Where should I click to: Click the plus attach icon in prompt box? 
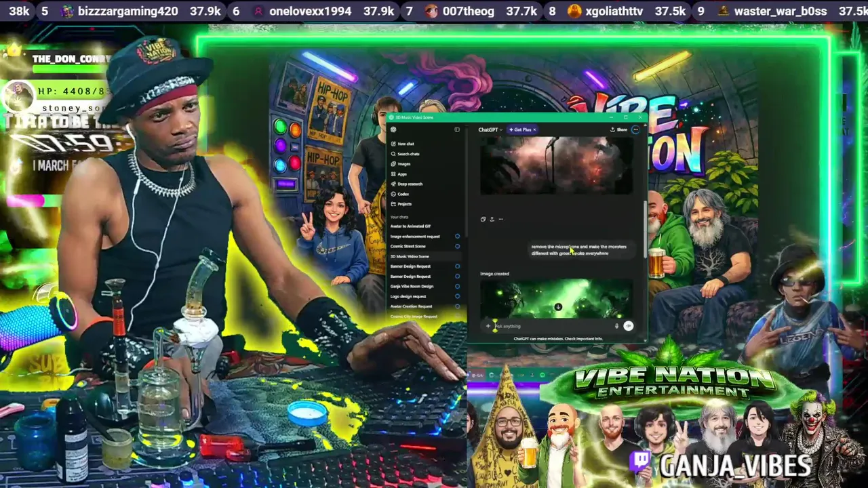pyautogui.click(x=488, y=326)
